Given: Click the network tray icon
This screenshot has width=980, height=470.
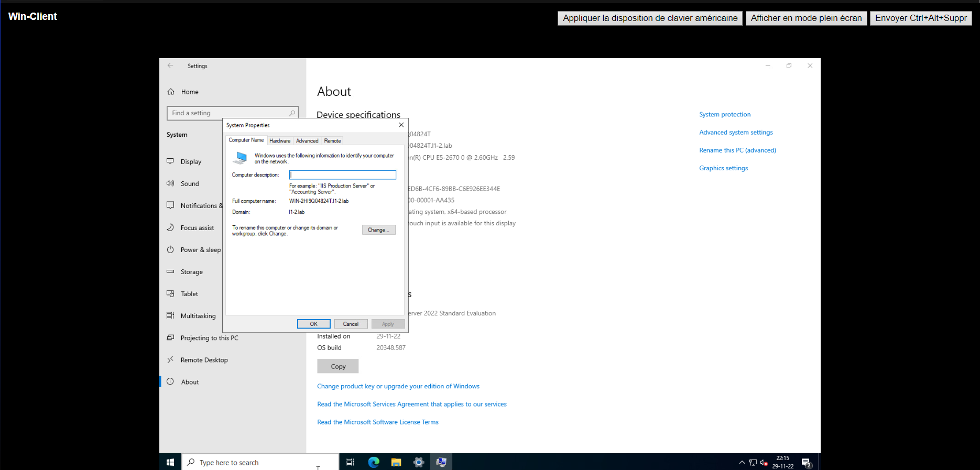Looking at the screenshot, I should point(753,462).
